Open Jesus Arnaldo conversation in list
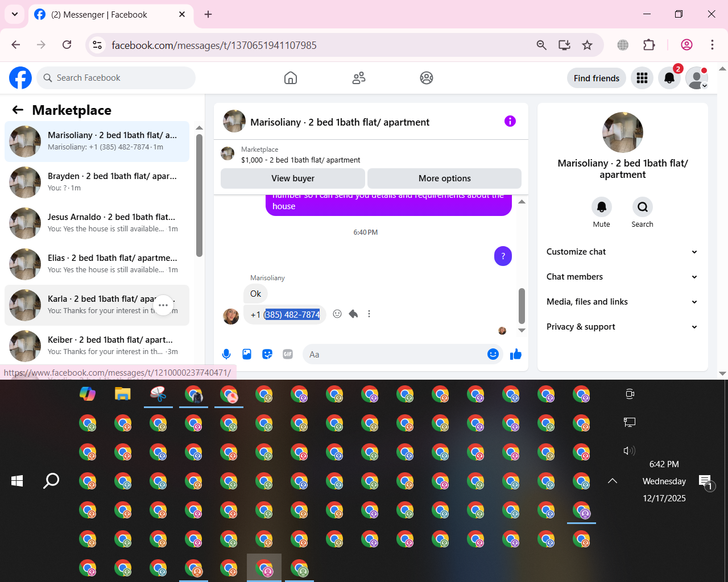 pos(97,223)
